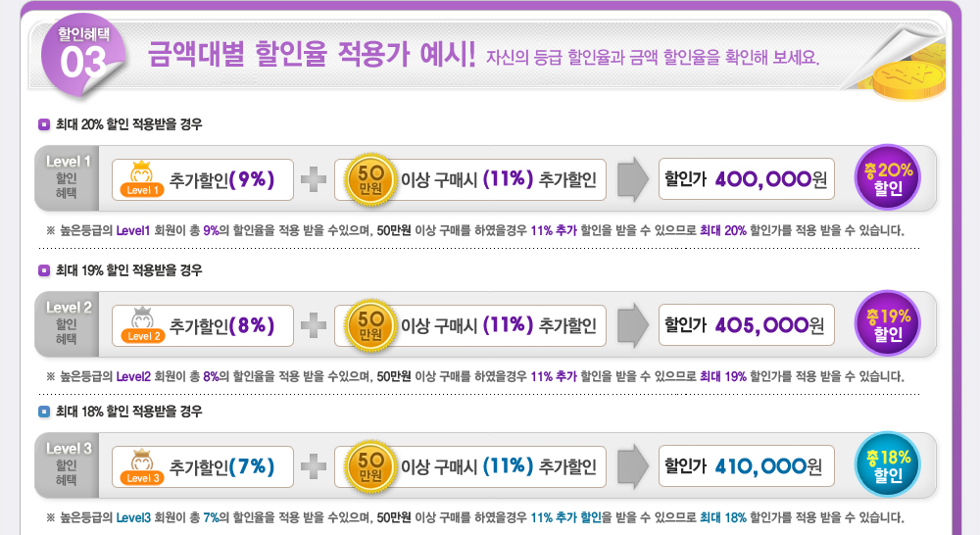Click the 총19% 할인 purple circle badge
The width and height of the screenshot is (980, 535).
click(x=888, y=323)
